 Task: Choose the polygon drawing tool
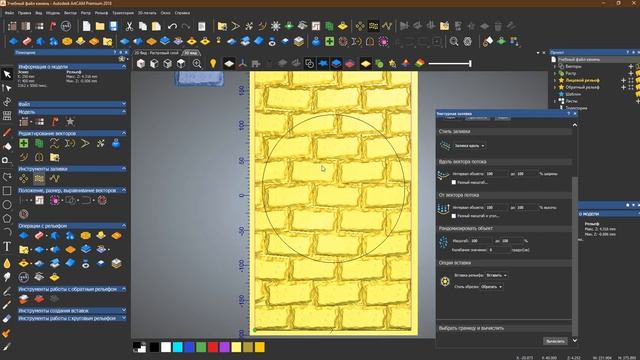click(x=7, y=218)
